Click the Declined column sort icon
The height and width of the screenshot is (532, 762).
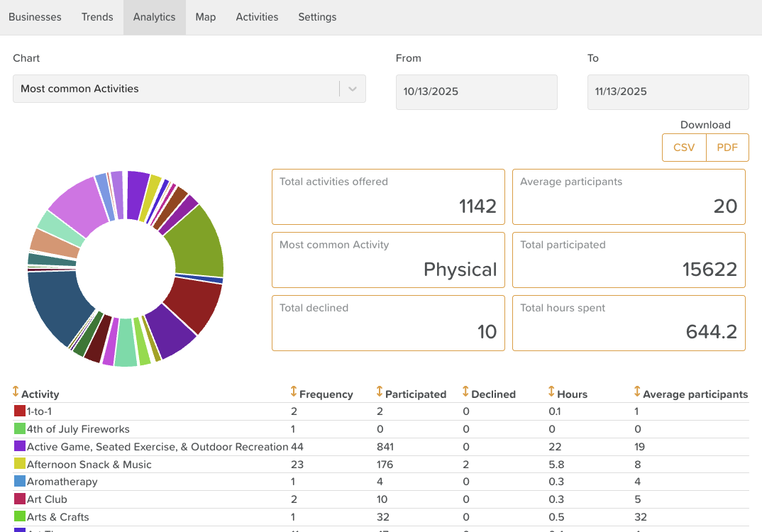(465, 392)
